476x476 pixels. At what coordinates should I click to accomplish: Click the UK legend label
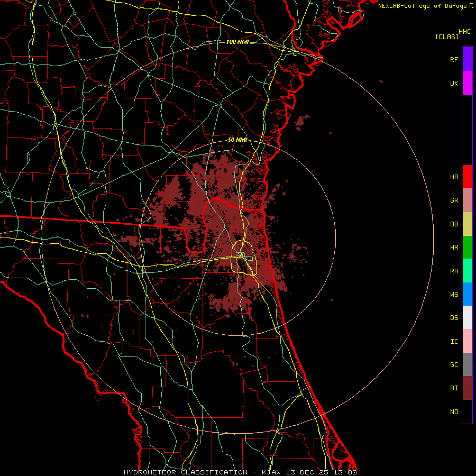pos(454,83)
